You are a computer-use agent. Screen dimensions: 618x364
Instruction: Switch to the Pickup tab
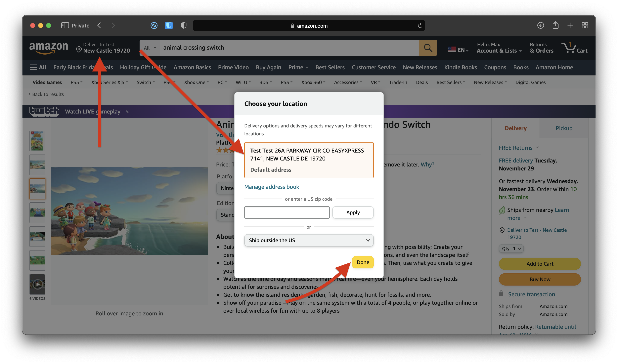point(564,128)
